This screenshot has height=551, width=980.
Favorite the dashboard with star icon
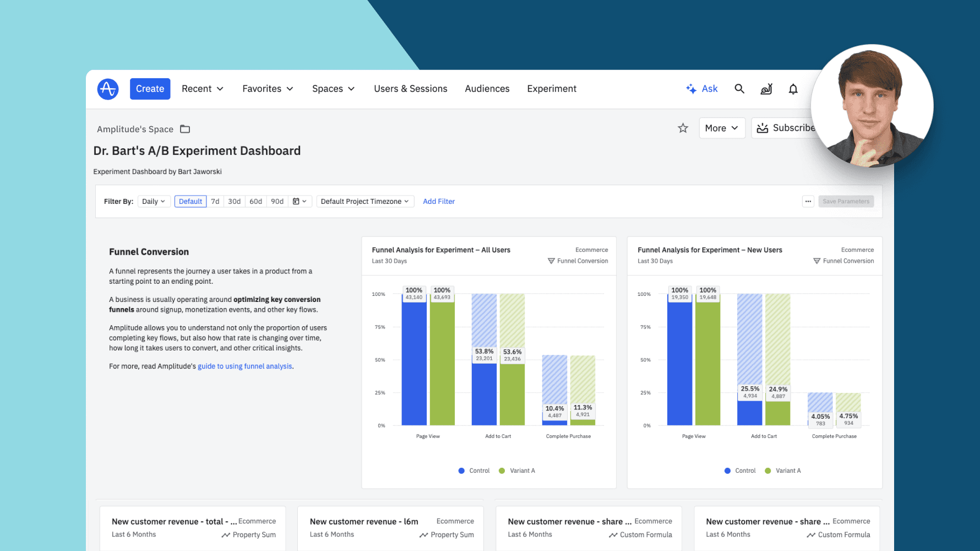pos(683,128)
